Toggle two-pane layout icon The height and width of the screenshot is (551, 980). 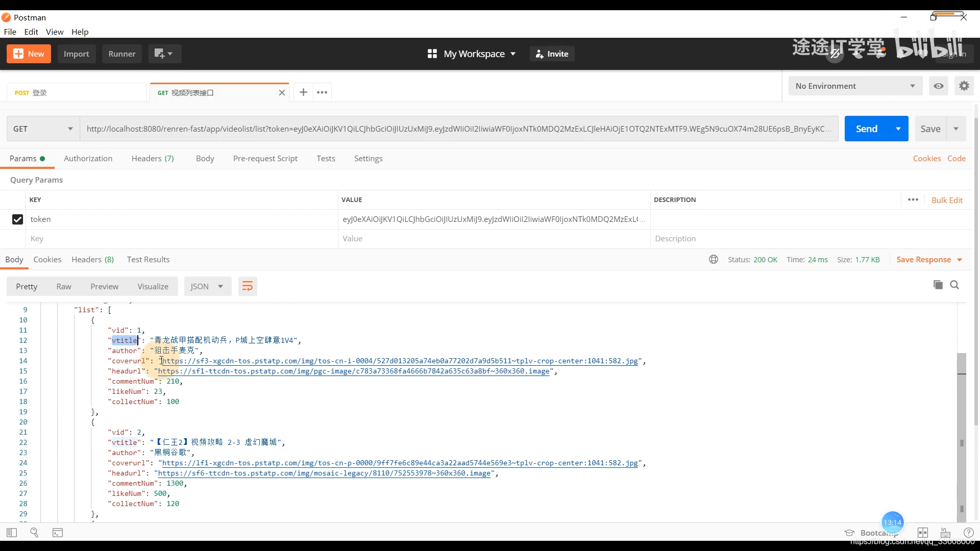[x=923, y=533]
